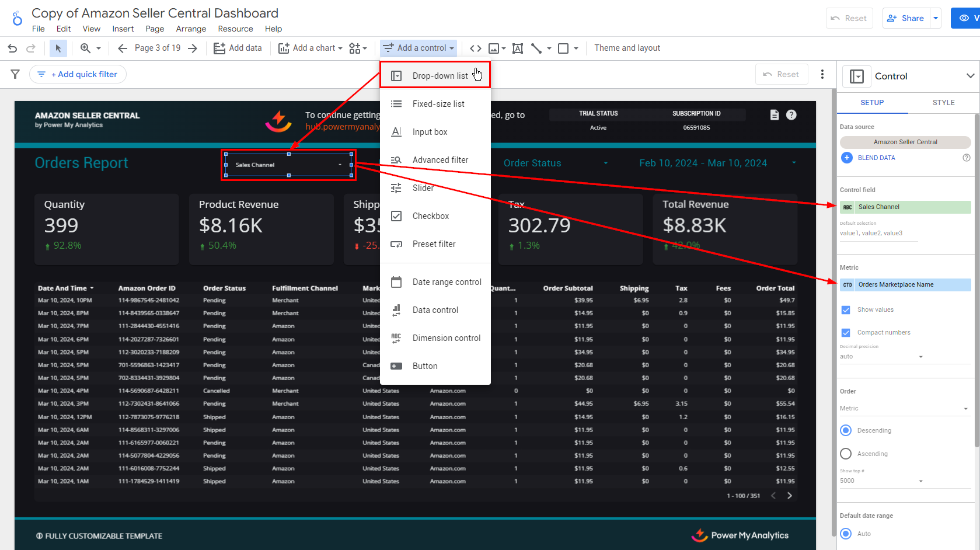Select Slider control in the menu
The height and width of the screenshot is (550, 980).
(423, 188)
